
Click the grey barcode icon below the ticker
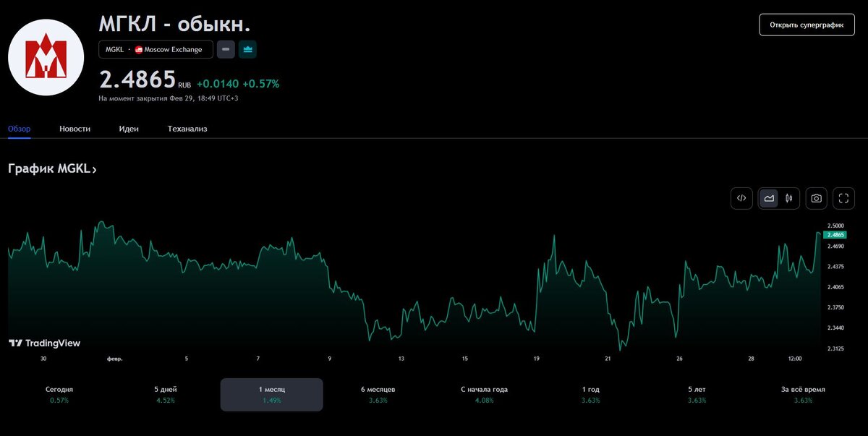pos(225,49)
